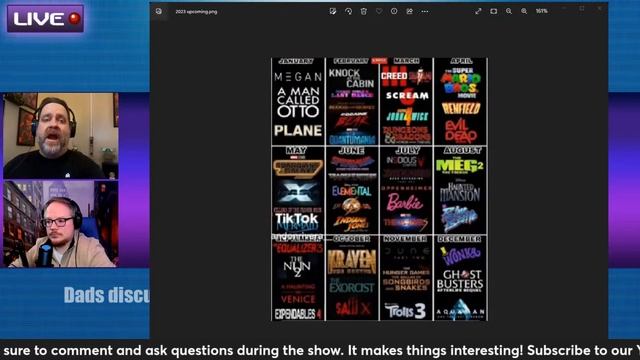Click the RENFIELD title in April
The width and height of the screenshot is (640, 360).
tap(461, 108)
